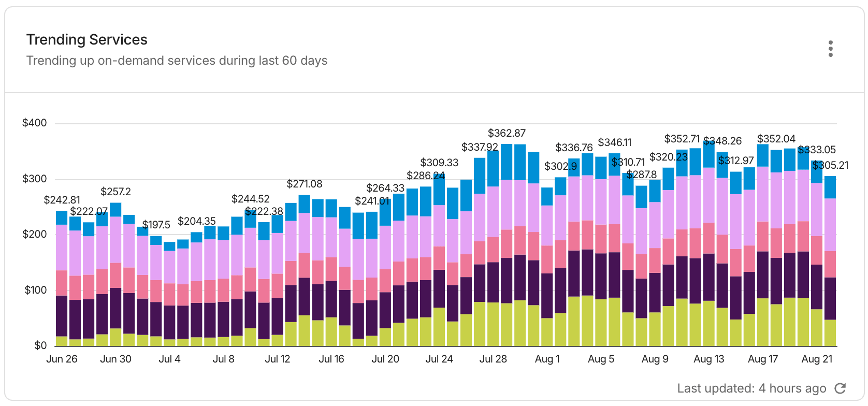Select the stacked bar above Jun 26
The width and height of the screenshot is (868, 406).
tap(62, 279)
